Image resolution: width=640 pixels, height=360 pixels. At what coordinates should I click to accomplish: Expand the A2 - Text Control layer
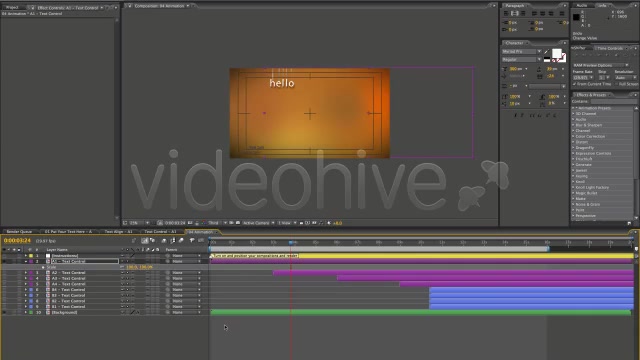point(26,272)
